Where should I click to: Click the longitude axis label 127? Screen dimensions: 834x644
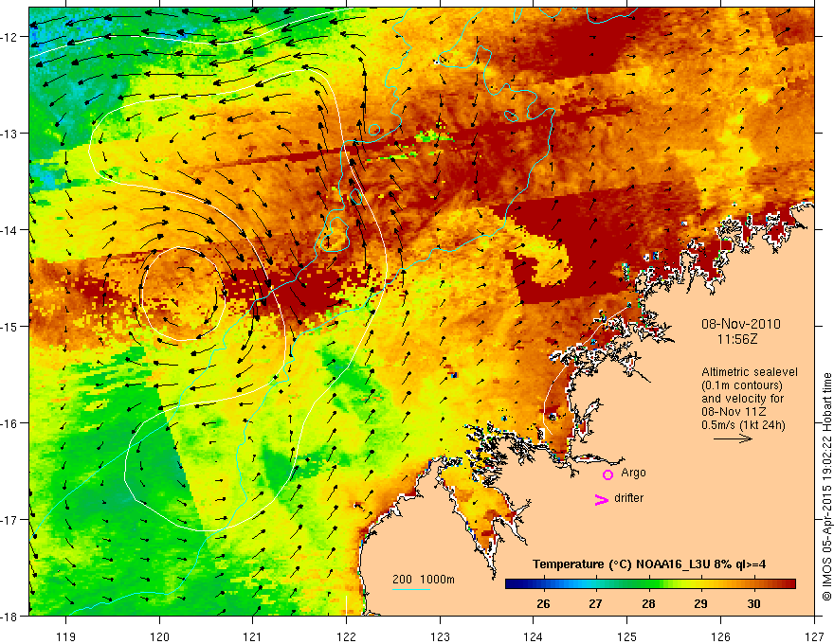814,636
